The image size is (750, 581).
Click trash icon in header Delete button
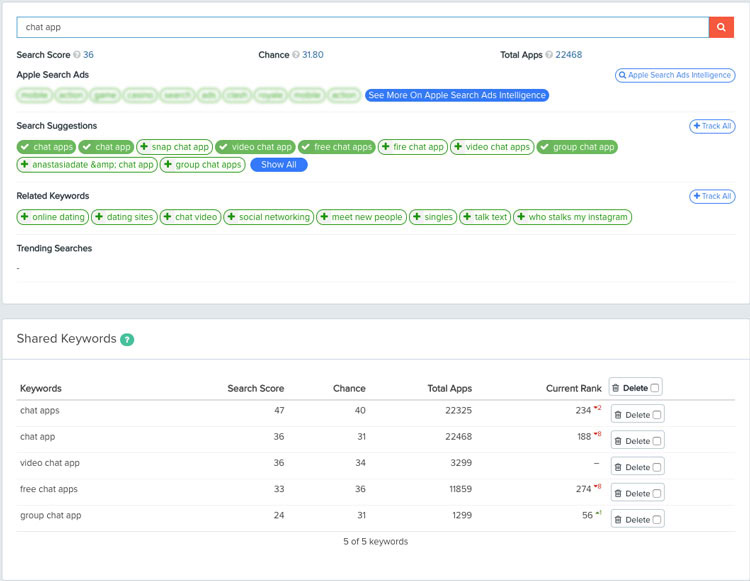[x=616, y=388]
